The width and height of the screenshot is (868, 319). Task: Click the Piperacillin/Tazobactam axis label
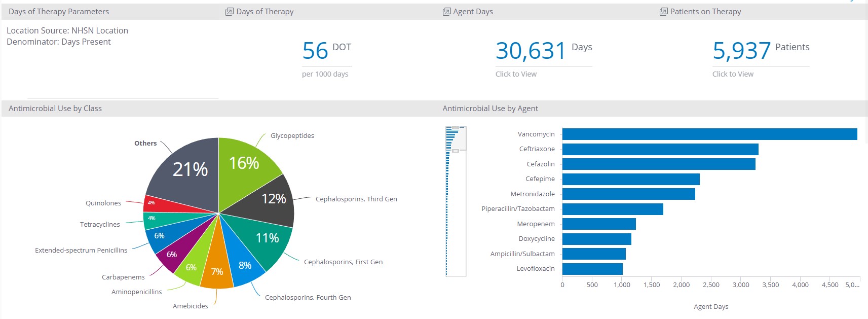(518, 209)
